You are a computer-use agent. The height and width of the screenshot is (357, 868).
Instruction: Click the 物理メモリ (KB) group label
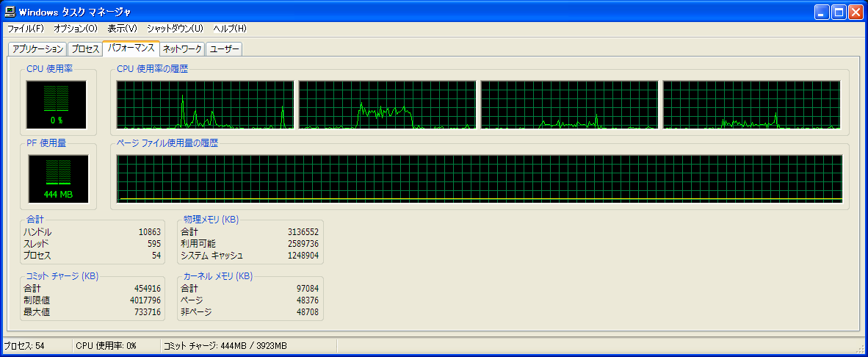coord(211,220)
